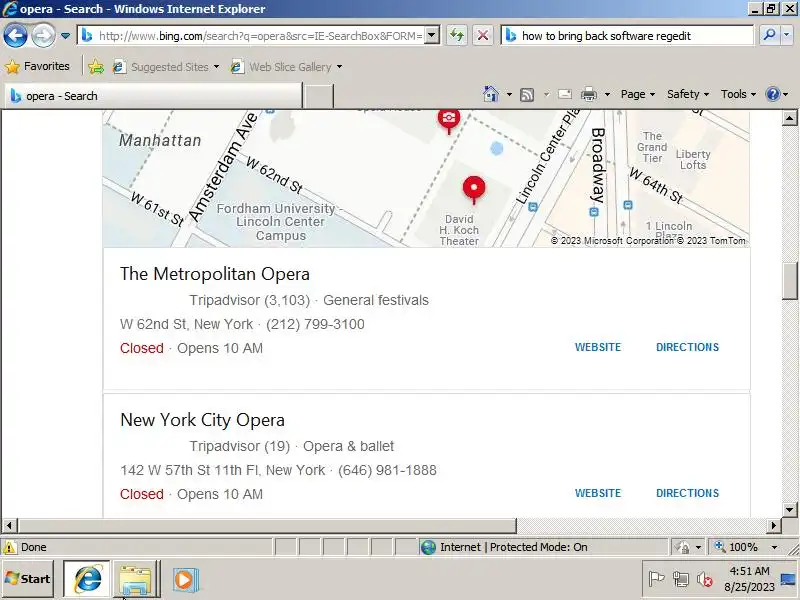Click the red camera pin on the map
Viewport: 800px width, 600px height.
tap(448, 121)
